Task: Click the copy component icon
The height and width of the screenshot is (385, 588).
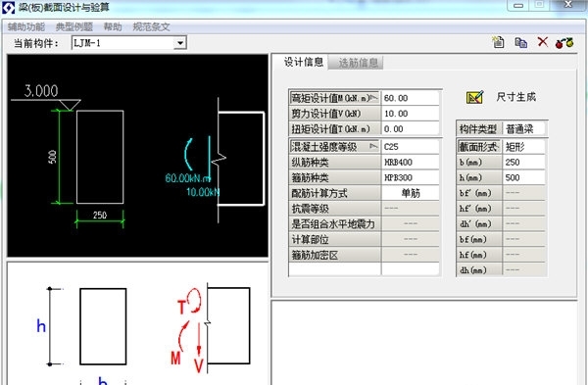Action: point(520,42)
